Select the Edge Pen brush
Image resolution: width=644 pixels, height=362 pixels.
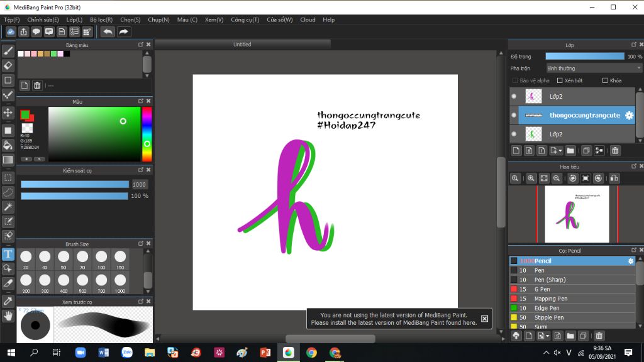point(572,308)
